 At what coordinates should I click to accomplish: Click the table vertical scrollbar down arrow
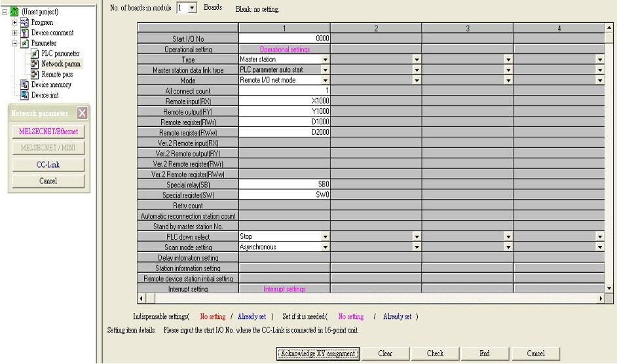609,289
